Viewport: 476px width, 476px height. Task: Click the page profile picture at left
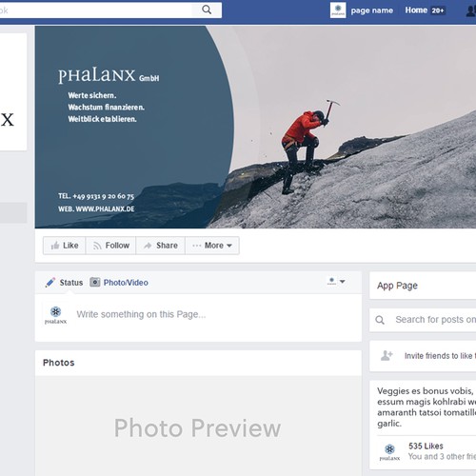(12, 91)
